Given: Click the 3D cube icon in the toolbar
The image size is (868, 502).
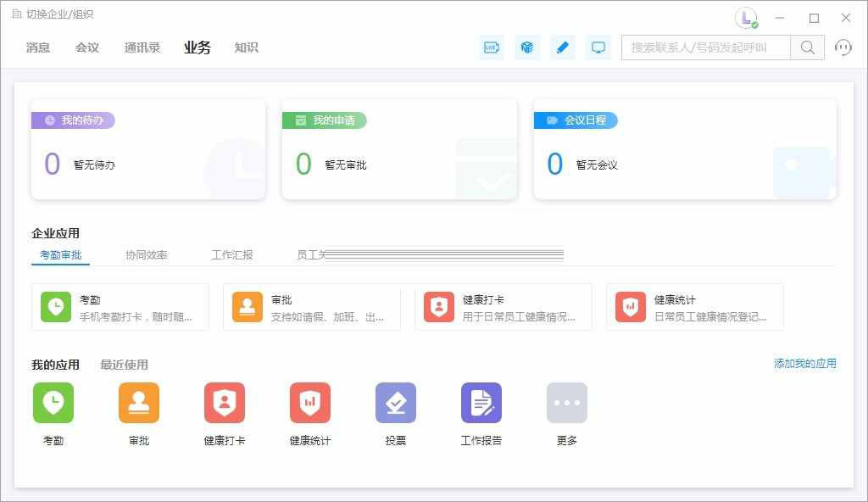Looking at the screenshot, I should [x=526, y=47].
